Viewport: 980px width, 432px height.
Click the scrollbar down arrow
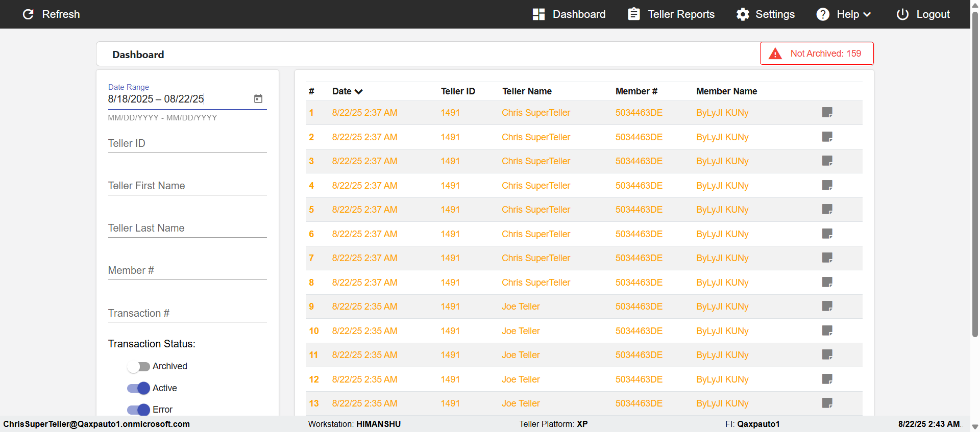(x=975, y=427)
